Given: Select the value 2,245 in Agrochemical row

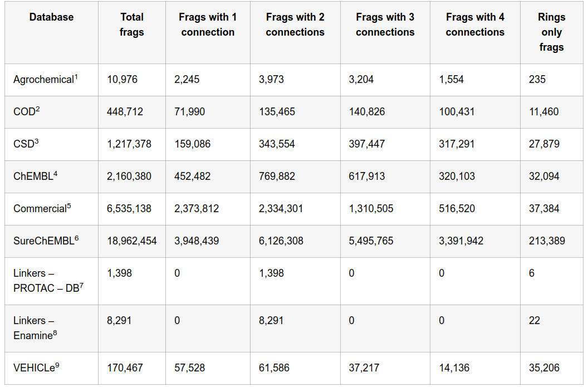Looking at the screenshot, I should pos(187,80).
